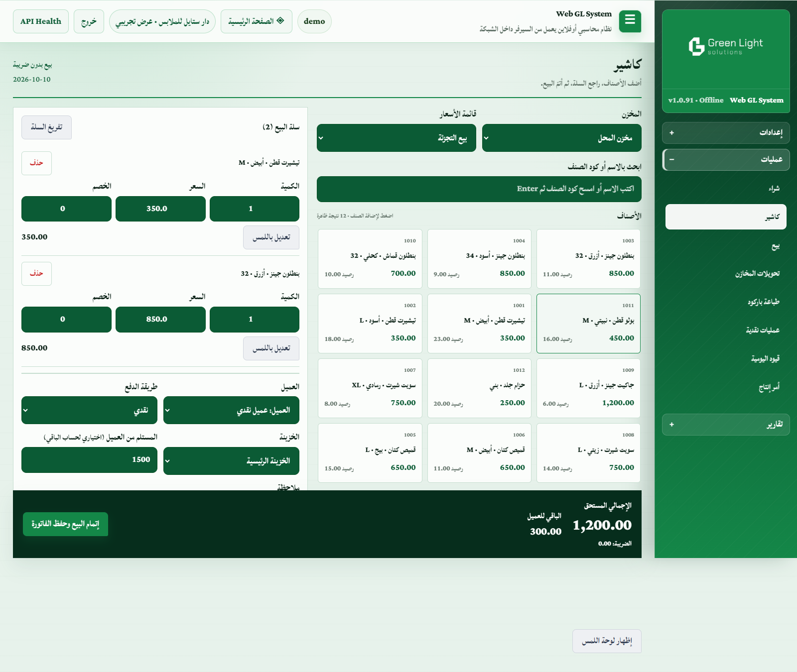Open the شراء menu item
This screenshot has width=797, height=672.
[726, 189]
